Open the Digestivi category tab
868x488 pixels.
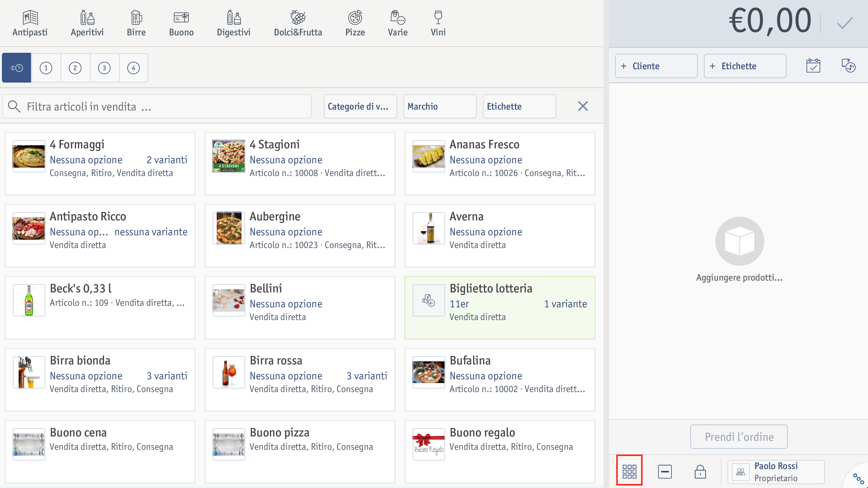click(233, 23)
